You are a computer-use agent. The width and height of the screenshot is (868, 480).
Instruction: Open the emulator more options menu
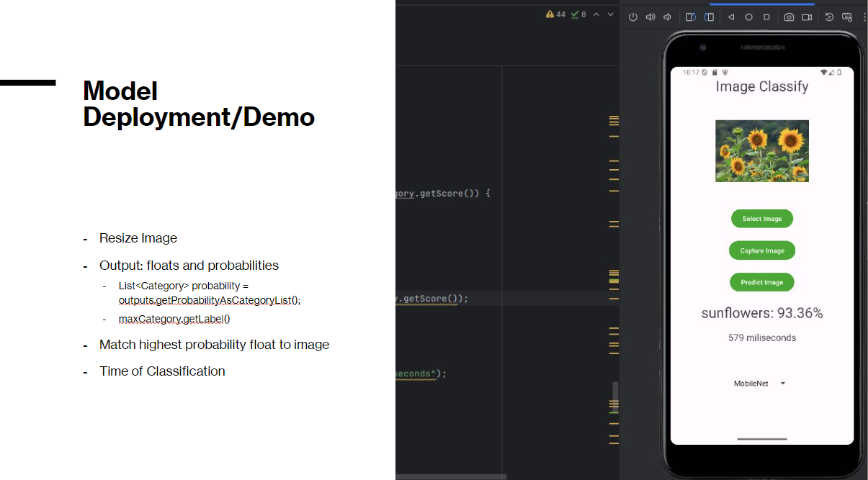(x=864, y=17)
